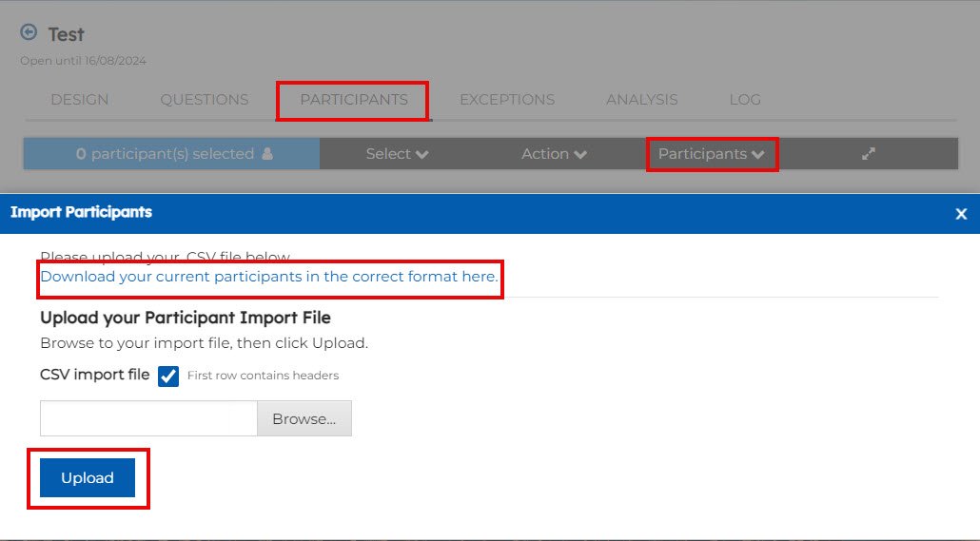980x541 pixels.
Task: Click the CSV file path input field
Action: [148, 418]
